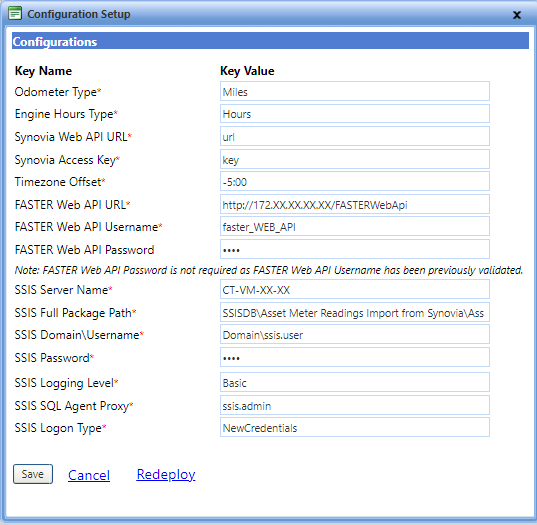Viewport: 537px width, 525px height.
Task: Click the SSIS SQL Agent Proxy field
Action: click(355, 405)
